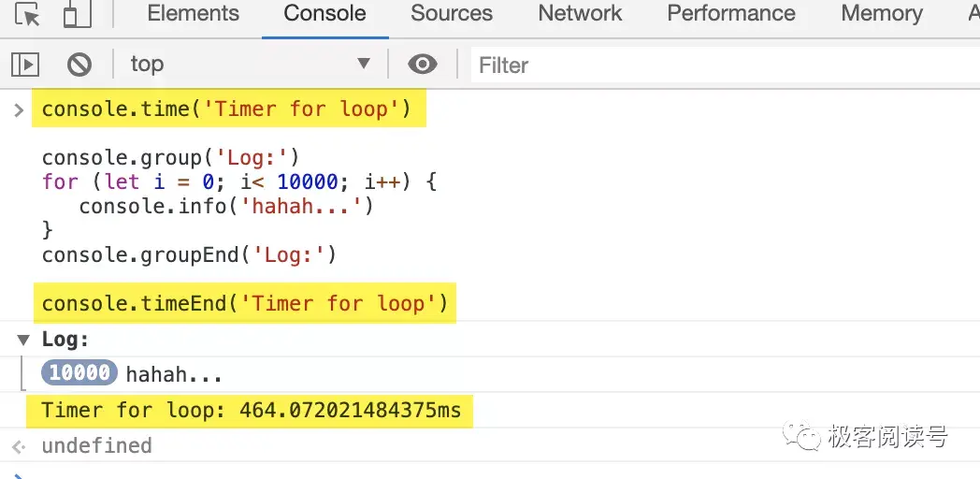Screen dimensions: 980x479
Task: Clear the console with the ban icon
Action: click(x=79, y=65)
